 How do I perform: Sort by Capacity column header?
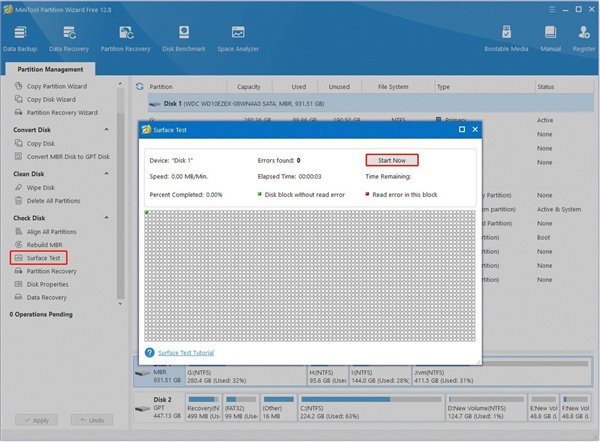249,87
